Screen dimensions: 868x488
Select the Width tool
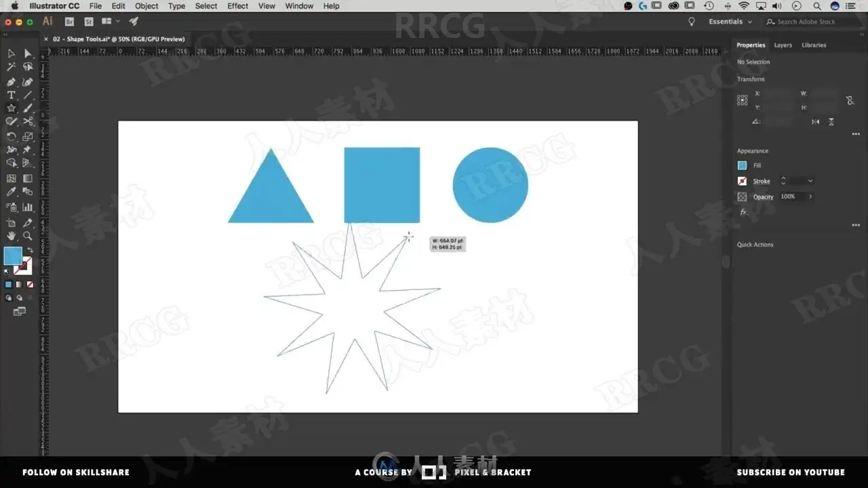point(12,150)
